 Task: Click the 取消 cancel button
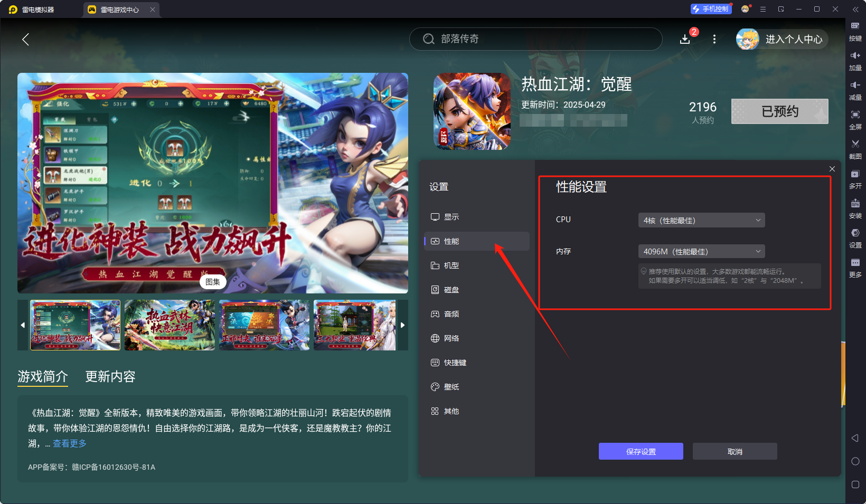click(x=735, y=451)
